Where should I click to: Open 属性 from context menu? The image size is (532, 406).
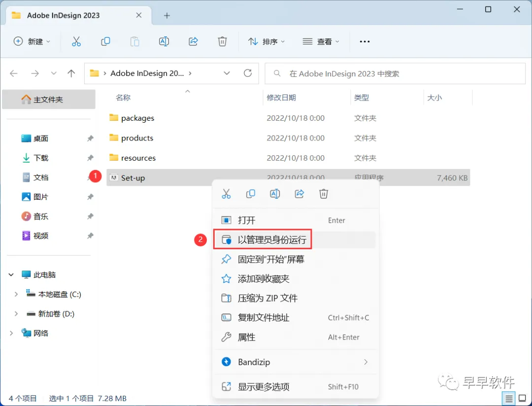click(x=295, y=337)
